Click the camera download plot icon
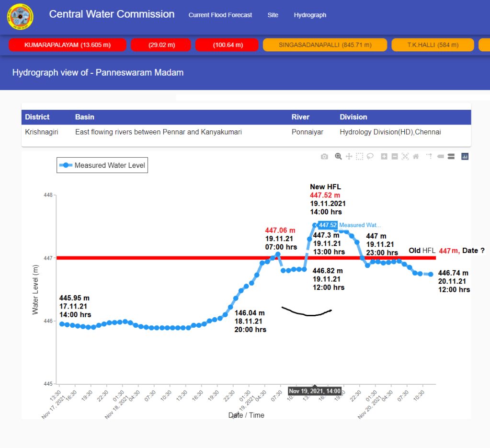This screenshot has height=448, width=490. pyautogui.click(x=324, y=156)
